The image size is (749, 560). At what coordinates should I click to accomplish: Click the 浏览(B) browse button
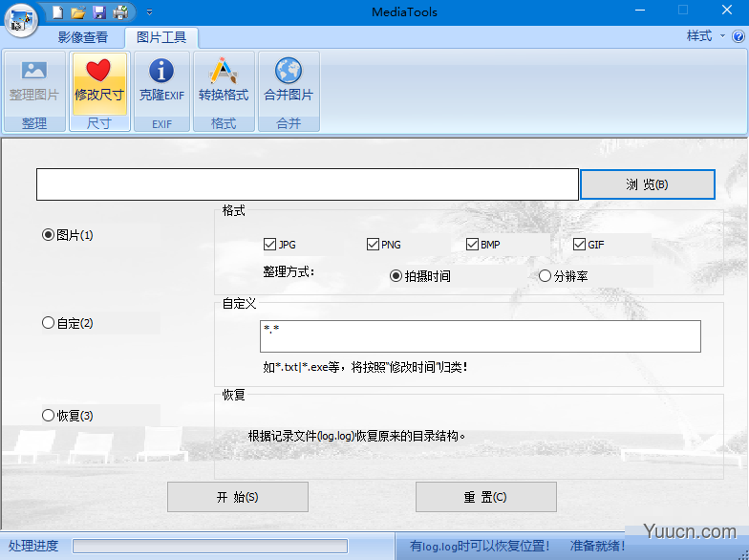click(648, 184)
